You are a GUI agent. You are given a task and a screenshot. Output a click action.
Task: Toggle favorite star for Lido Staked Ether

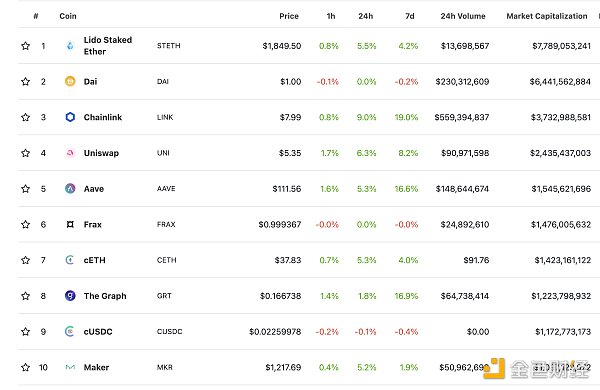click(x=26, y=46)
